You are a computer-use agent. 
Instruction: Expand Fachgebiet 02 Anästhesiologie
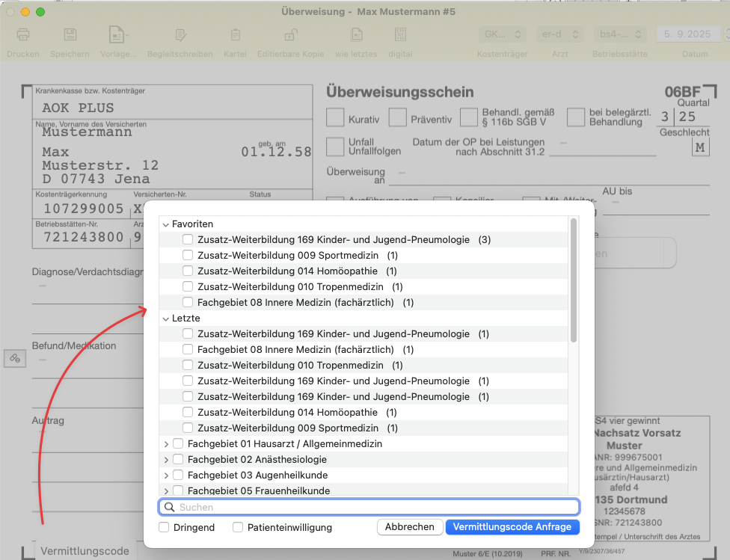pos(166,460)
